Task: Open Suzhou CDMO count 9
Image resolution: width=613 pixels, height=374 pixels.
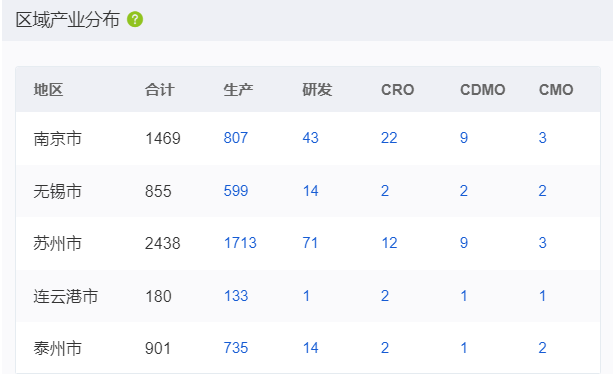Action: coord(464,243)
